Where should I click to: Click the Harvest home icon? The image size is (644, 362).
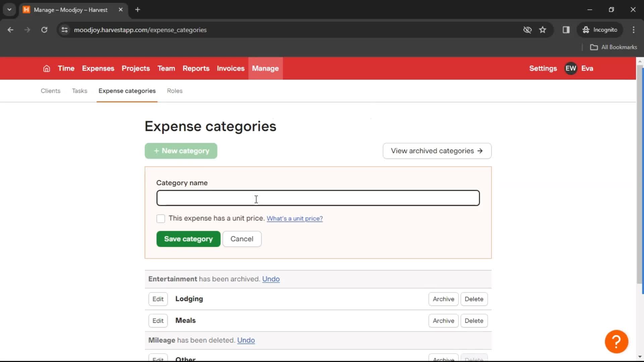[46, 68]
